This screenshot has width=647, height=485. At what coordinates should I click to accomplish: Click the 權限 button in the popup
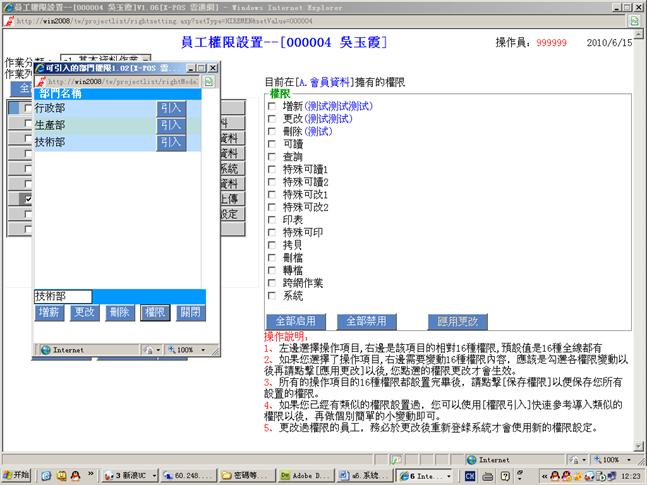pyautogui.click(x=154, y=312)
